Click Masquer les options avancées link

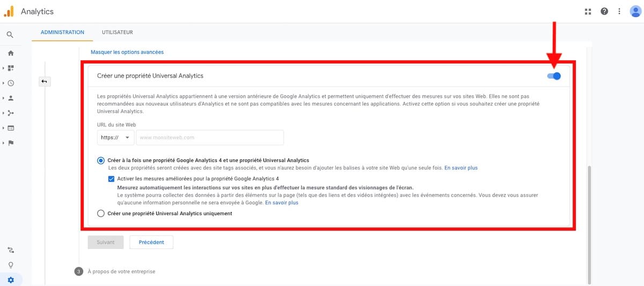127,52
